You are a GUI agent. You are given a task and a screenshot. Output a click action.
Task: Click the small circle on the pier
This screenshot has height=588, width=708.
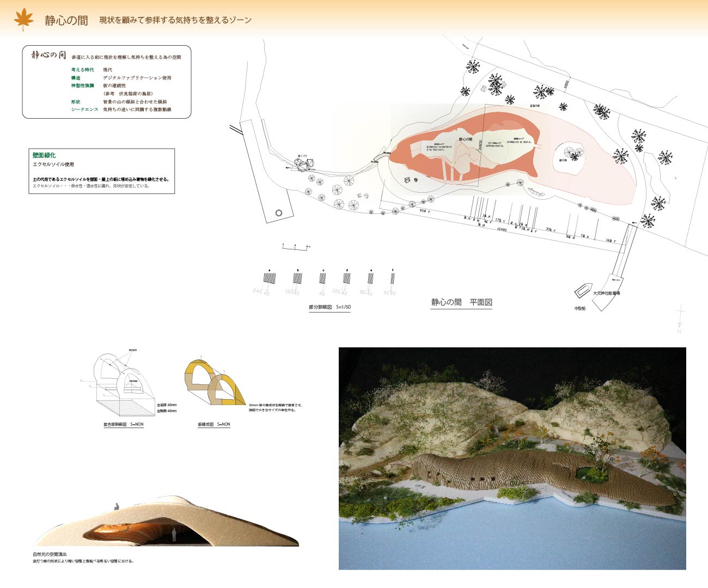[x=279, y=213]
